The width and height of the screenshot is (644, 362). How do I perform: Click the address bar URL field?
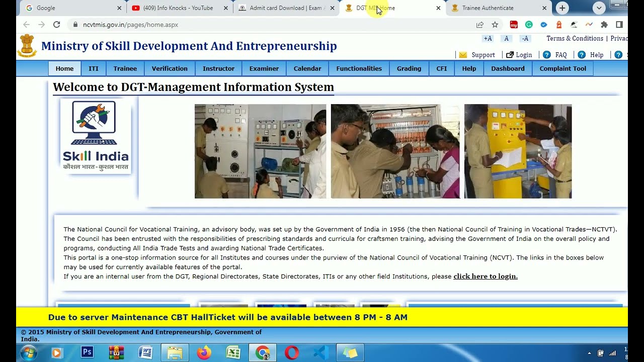272,25
